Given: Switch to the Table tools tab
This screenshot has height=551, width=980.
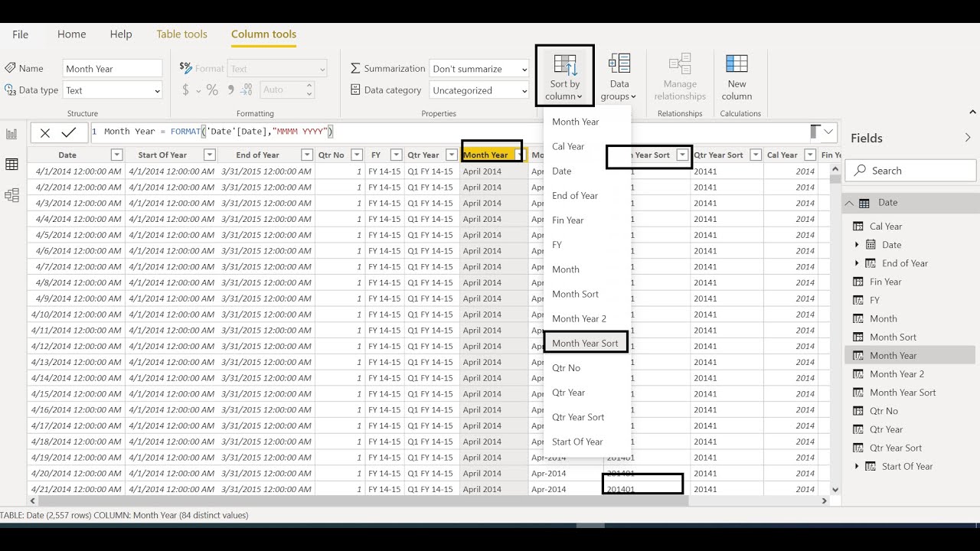Looking at the screenshot, I should click(x=181, y=34).
